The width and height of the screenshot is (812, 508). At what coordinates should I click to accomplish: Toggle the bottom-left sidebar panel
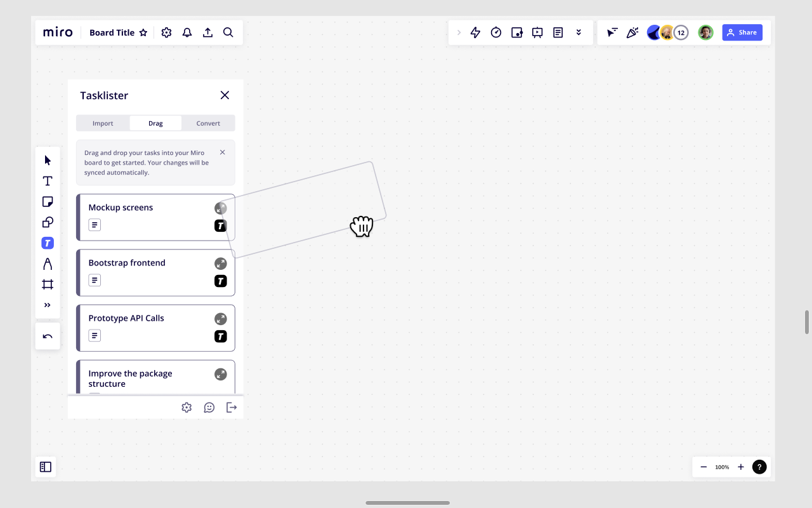46,467
